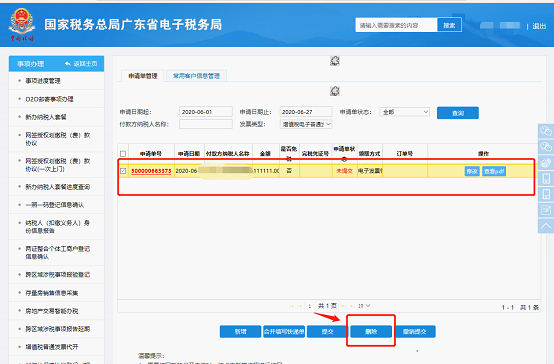Open the 发票类型 invoice type dropdown
554x364 pixels.
[306, 124]
